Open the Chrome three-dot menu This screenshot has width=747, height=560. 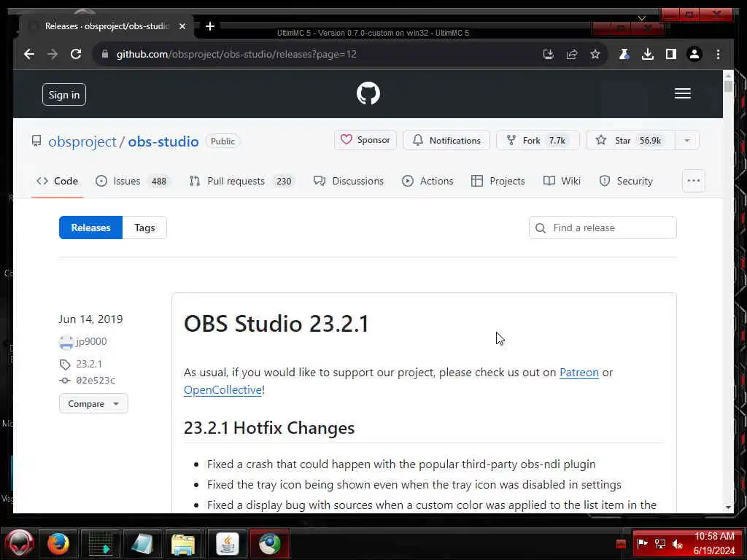718,54
